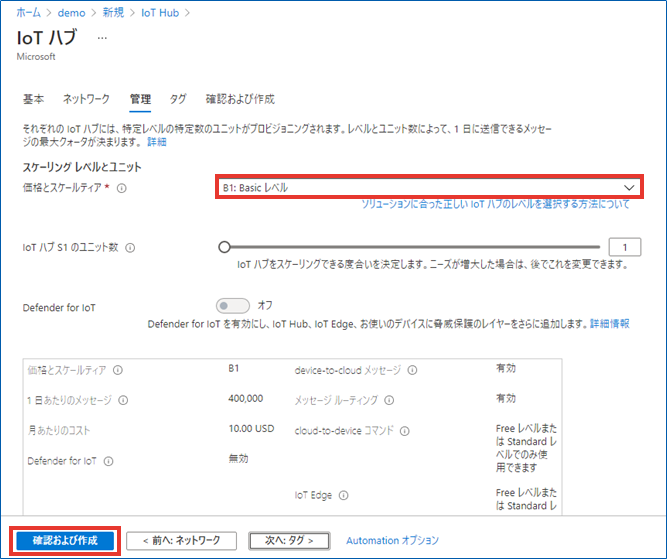Click the 前へ: ネットワーク button

tap(181, 541)
